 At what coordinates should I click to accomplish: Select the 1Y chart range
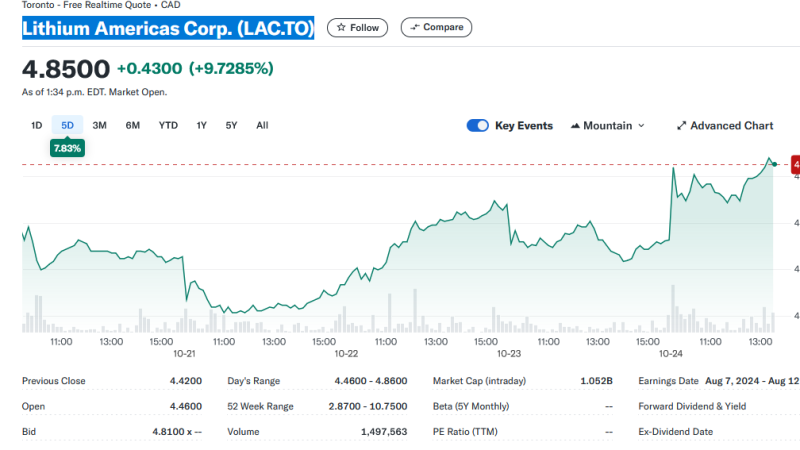click(x=201, y=126)
